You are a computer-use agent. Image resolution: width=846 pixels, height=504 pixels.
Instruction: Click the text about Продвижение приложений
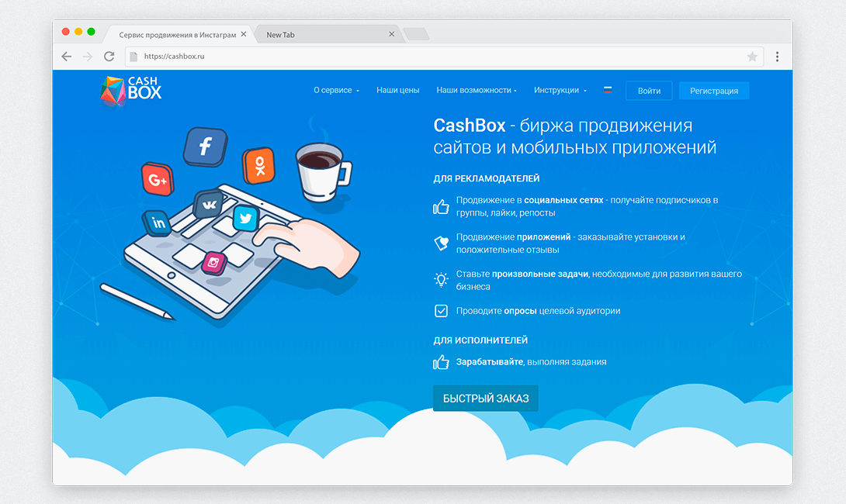[570, 243]
